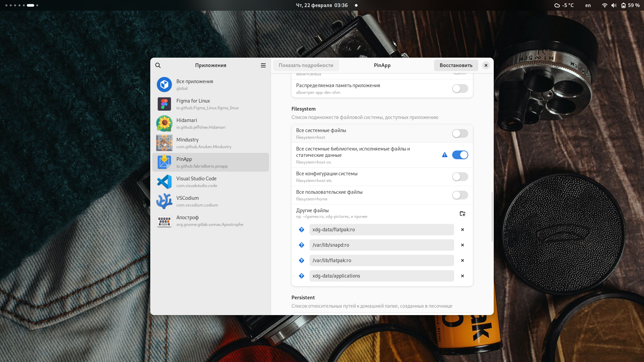The image size is (644, 362).
Task: Disable the filesystem=host-os switch
Action: click(460, 155)
